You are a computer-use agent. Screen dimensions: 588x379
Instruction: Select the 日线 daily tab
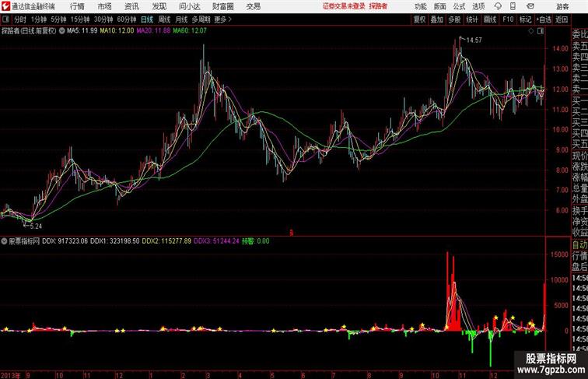[147, 19]
